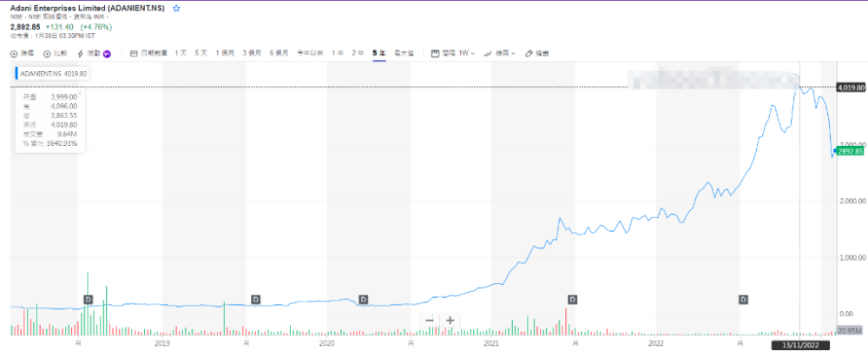This screenshot has height=357, width=868.
Task: Click dividend marker D in mid 2019
Action: [255, 300]
